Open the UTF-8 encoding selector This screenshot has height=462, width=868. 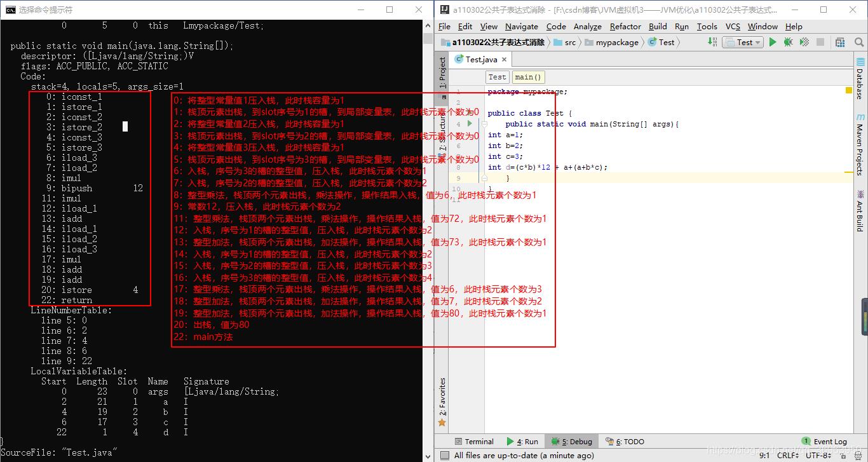click(x=818, y=455)
